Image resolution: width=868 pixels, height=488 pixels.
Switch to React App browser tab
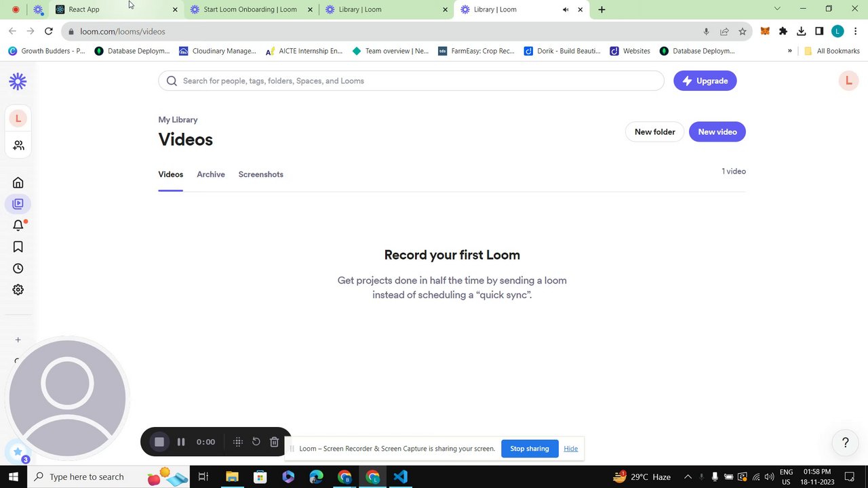tap(117, 9)
